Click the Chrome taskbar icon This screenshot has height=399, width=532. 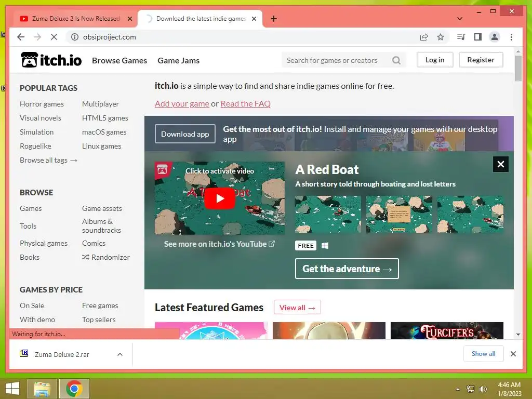[x=74, y=389]
